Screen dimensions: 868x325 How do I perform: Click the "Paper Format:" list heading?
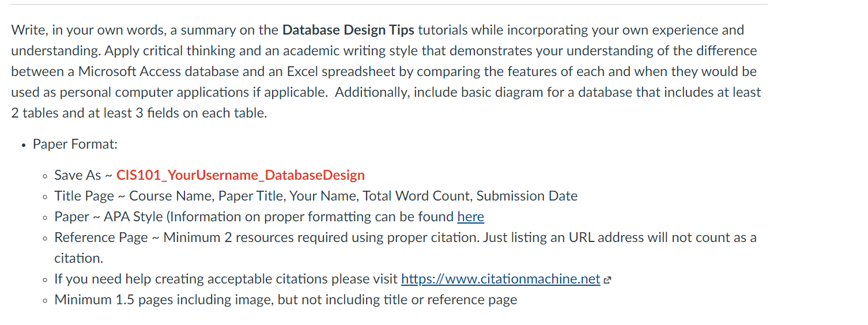click(75, 144)
